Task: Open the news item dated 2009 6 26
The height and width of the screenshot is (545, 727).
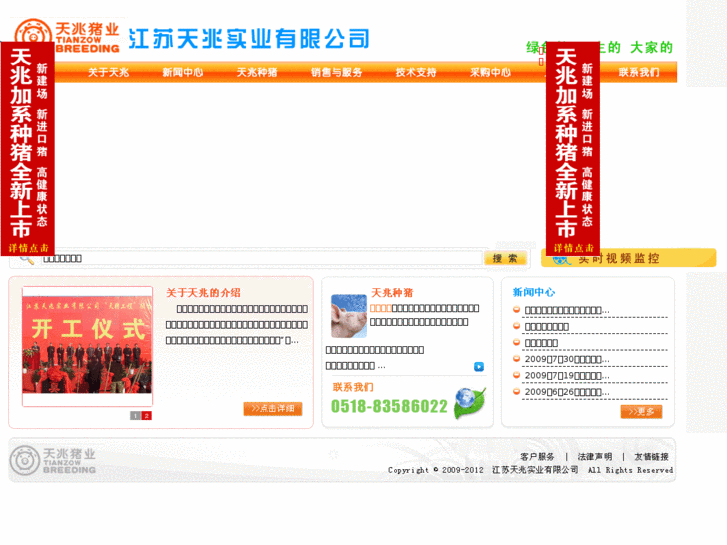Action: tap(567, 392)
